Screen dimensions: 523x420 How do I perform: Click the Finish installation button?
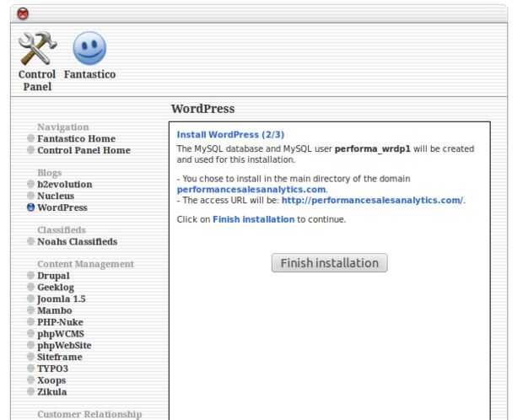click(x=329, y=263)
